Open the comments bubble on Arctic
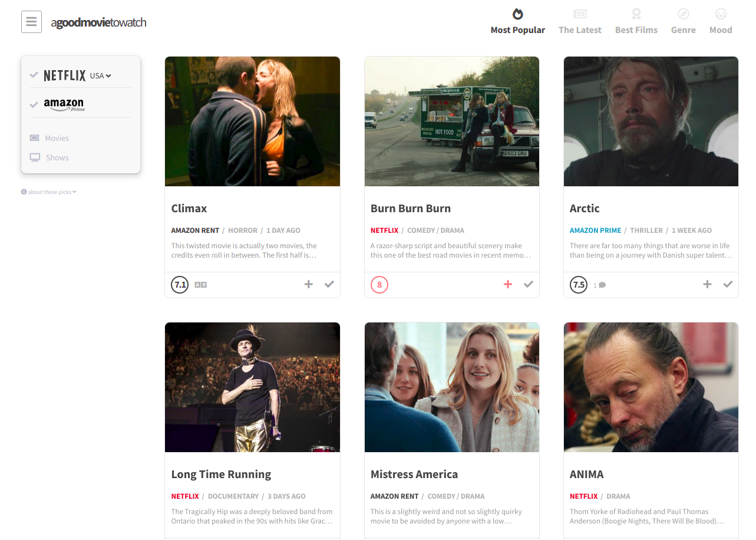 pos(600,285)
